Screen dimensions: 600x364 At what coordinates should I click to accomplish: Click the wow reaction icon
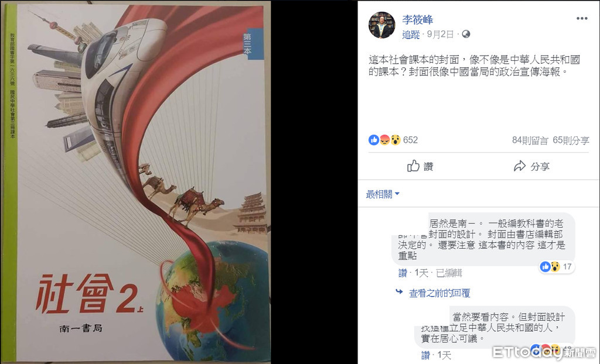tap(396, 140)
